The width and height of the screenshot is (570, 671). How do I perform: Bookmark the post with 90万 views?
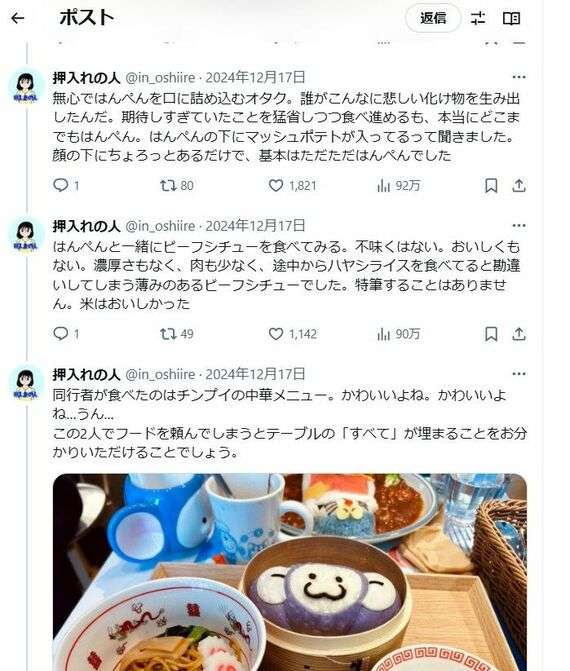[491, 334]
